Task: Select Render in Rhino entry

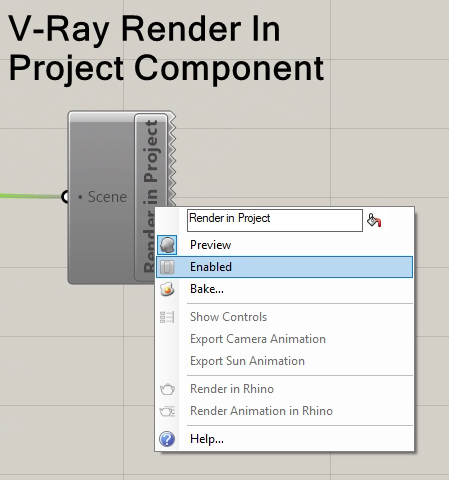Action: pos(285,389)
